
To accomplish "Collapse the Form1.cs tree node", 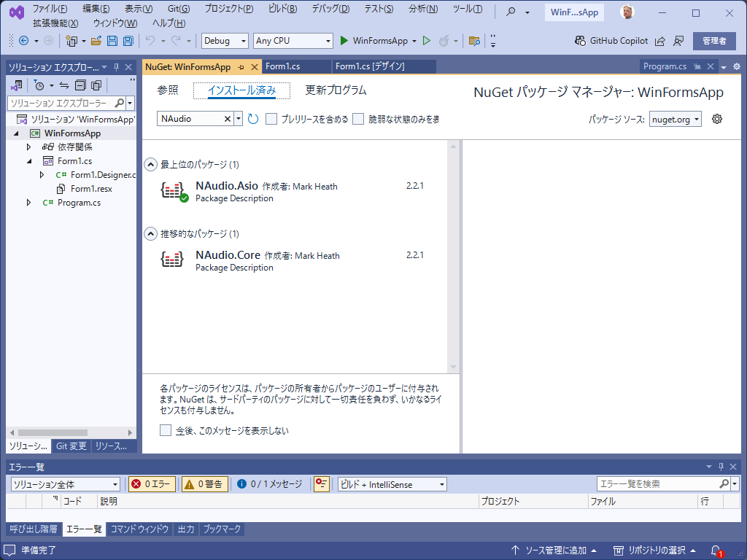I will click(29, 161).
